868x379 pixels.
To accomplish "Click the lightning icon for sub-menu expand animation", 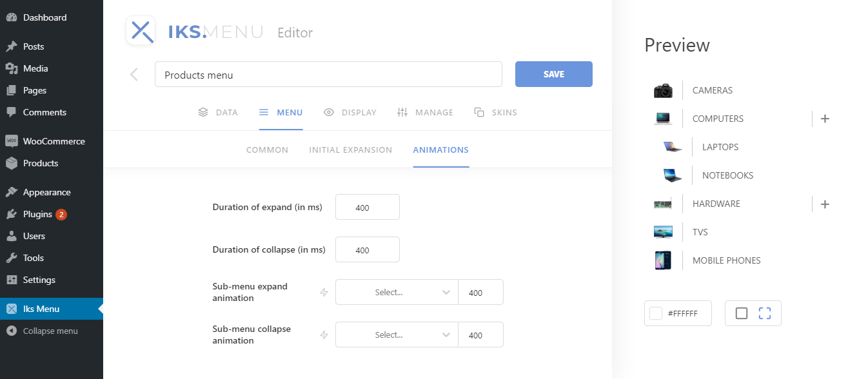I will pos(324,292).
